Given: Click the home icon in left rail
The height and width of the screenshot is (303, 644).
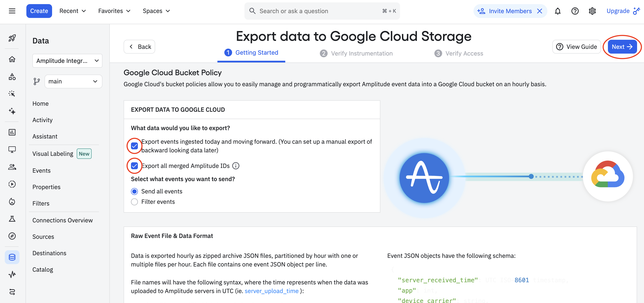Looking at the screenshot, I should coord(12,59).
